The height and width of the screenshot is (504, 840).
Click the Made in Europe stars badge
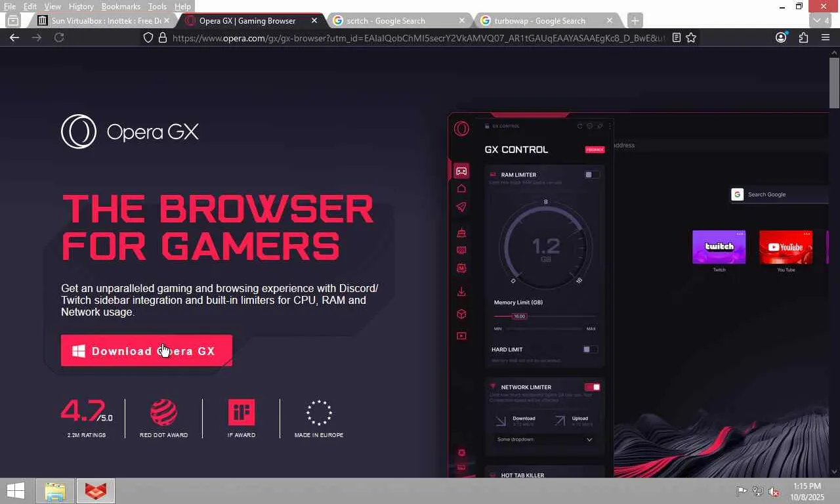(319, 419)
